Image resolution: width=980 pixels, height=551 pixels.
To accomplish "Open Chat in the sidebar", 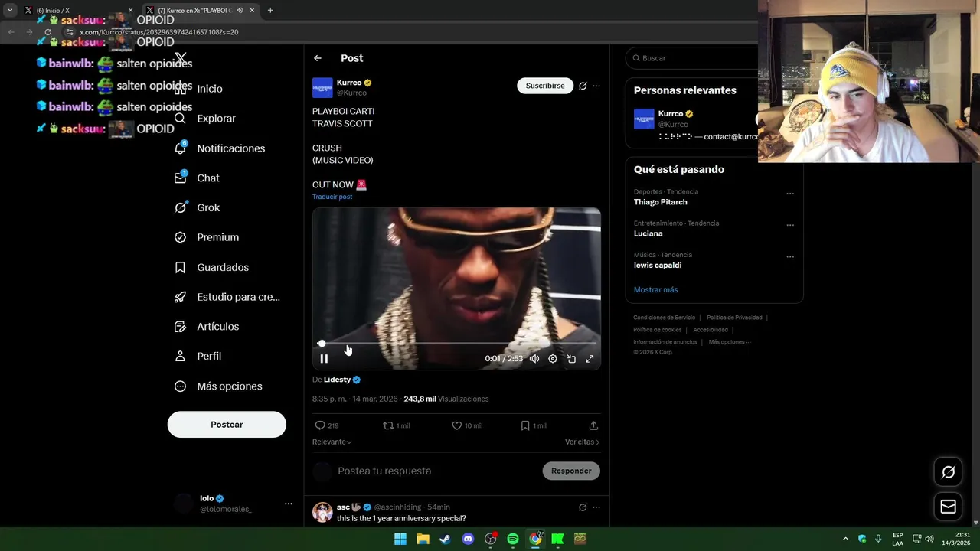I will (x=198, y=178).
